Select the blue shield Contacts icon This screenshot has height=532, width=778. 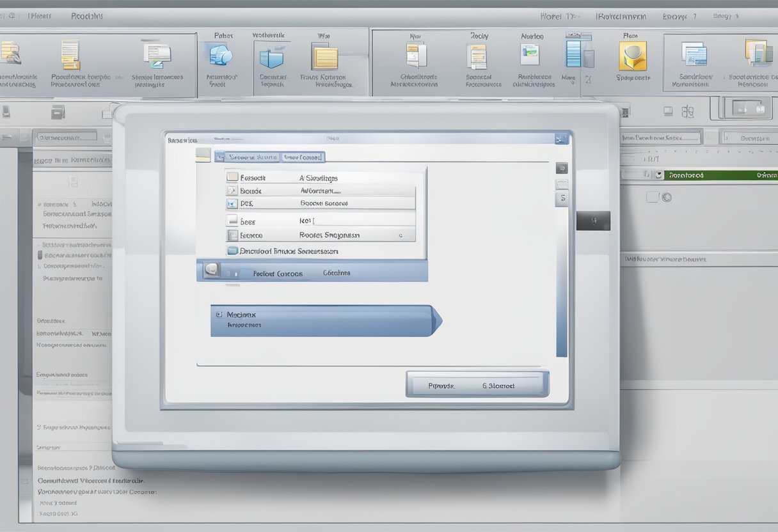221,58
